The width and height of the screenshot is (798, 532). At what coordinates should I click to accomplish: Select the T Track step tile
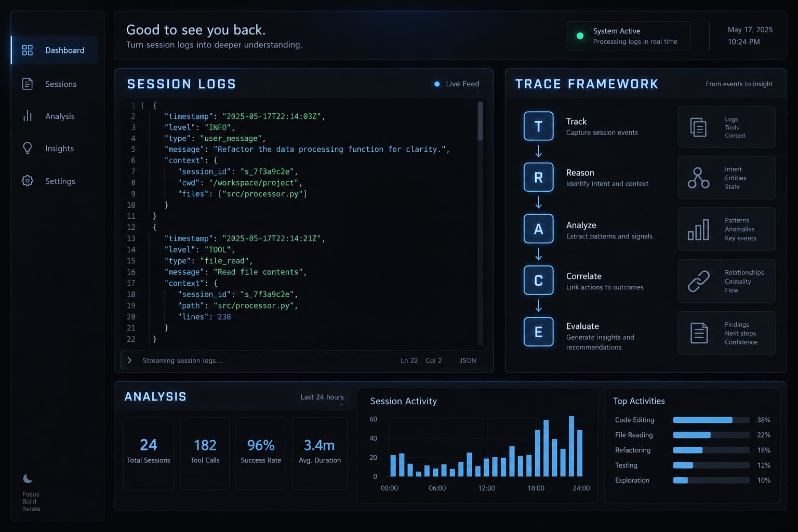click(539, 126)
